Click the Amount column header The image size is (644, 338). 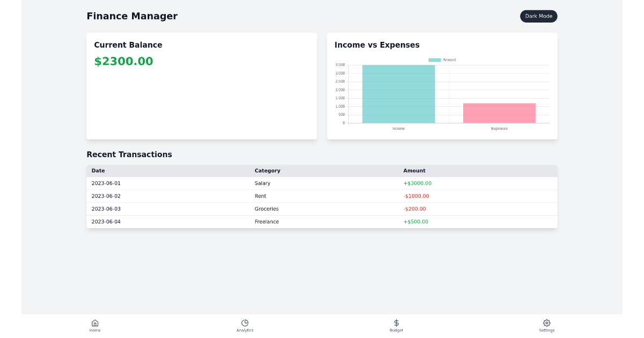[x=414, y=171]
